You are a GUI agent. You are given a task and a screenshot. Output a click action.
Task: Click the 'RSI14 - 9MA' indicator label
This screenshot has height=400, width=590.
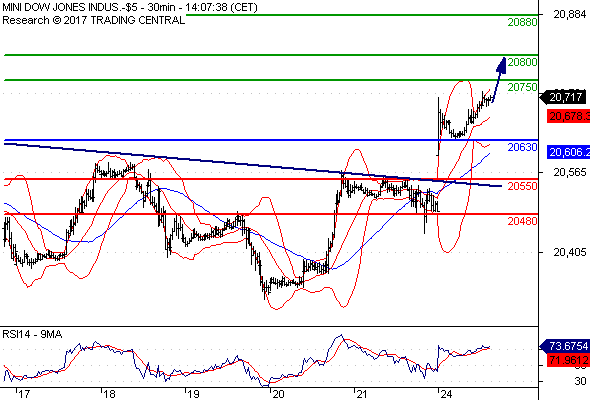(x=32, y=334)
